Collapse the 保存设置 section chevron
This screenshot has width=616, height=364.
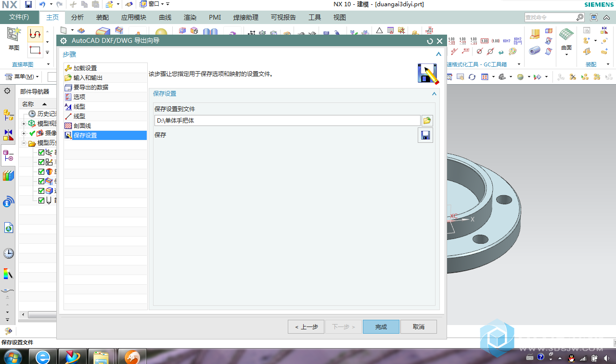[434, 94]
